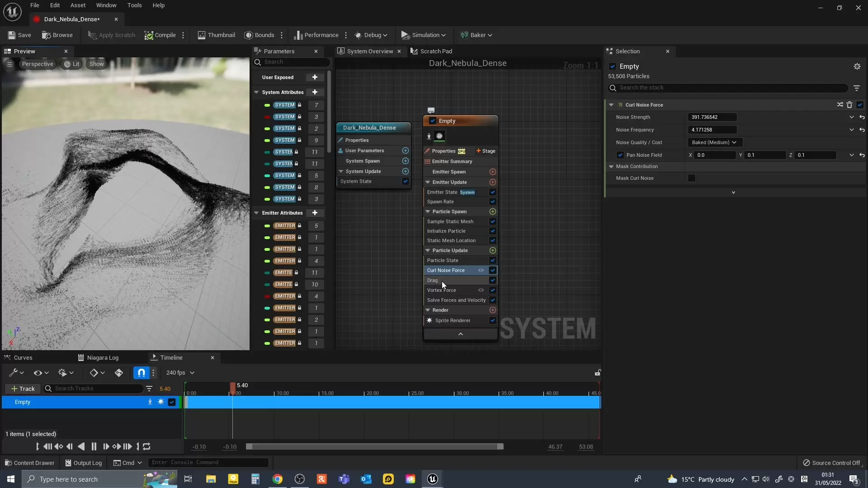Image resolution: width=868 pixels, height=488 pixels.
Task: Pause the timeline playback
Action: (94, 446)
